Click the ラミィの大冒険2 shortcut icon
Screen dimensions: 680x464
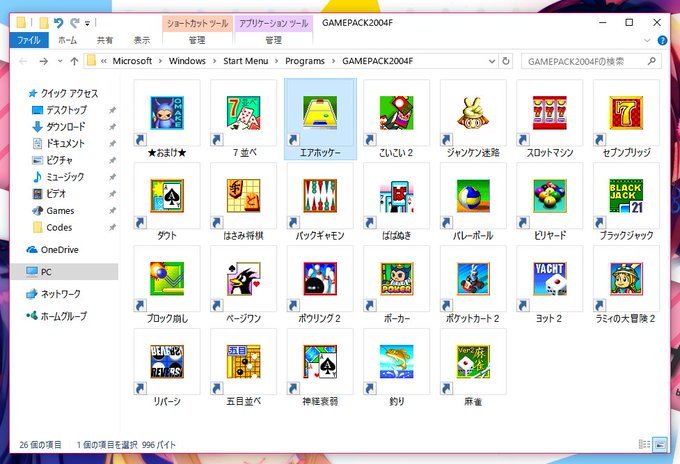coord(626,279)
